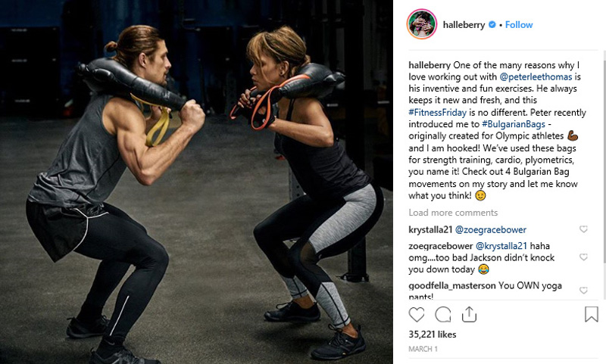
Task: Open the #FitnessFriday hashtag
Action: coord(438,113)
